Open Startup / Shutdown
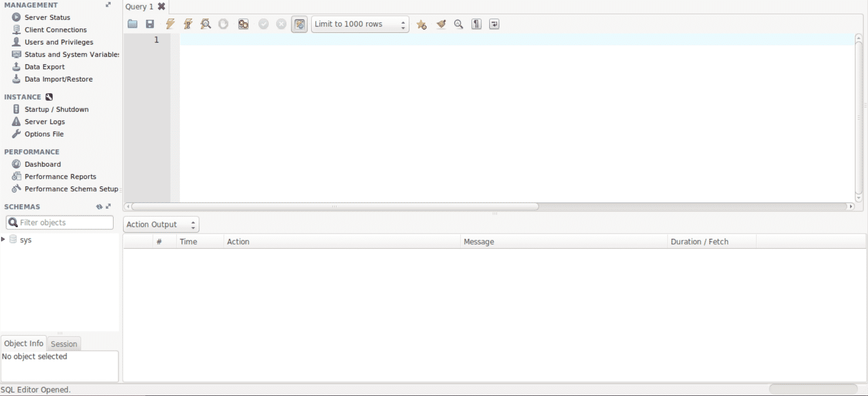 click(56, 109)
